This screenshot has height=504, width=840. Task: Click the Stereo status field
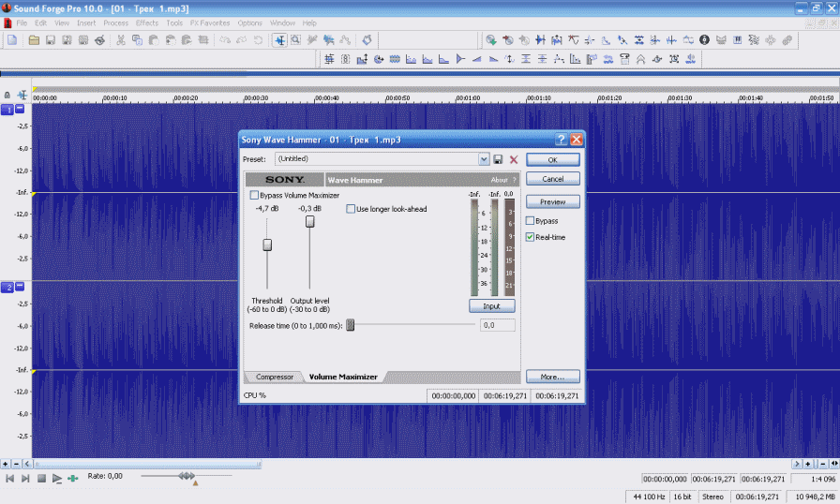coord(712,497)
